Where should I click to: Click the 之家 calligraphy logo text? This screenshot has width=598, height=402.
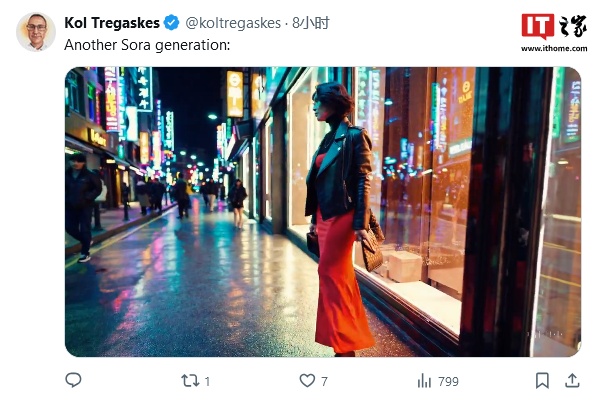pos(572,26)
